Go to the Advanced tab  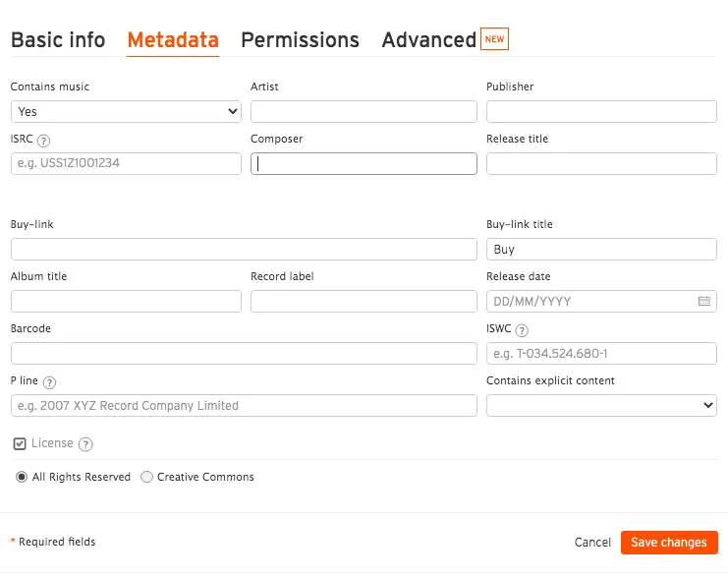429,40
